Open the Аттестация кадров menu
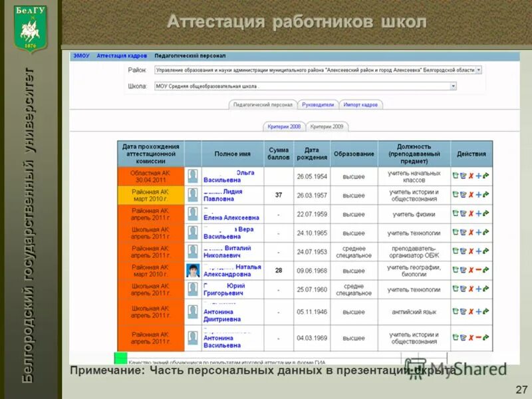The width and height of the screenshot is (532, 399). point(121,56)
